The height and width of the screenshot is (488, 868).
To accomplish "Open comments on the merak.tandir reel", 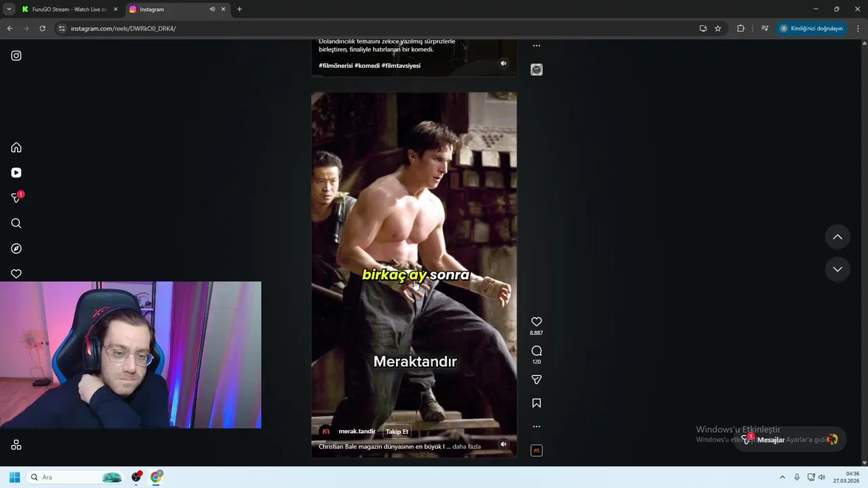I will tap(536, 350).
